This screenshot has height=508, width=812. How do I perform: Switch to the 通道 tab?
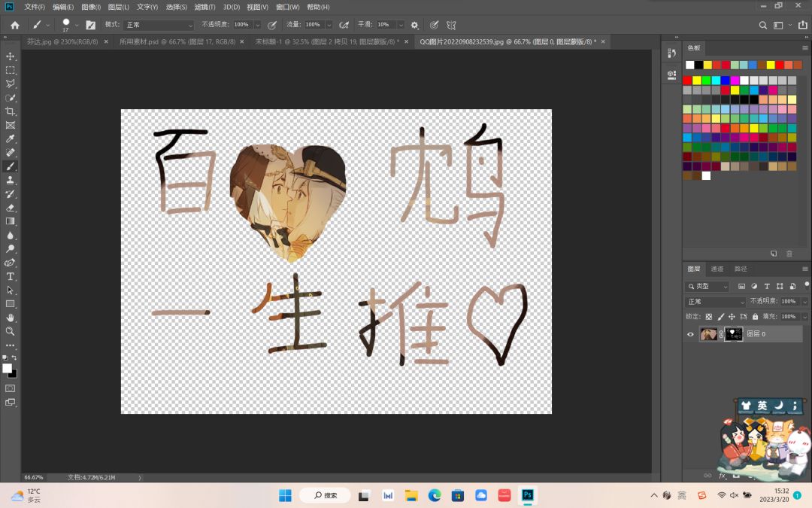(717, 269)
